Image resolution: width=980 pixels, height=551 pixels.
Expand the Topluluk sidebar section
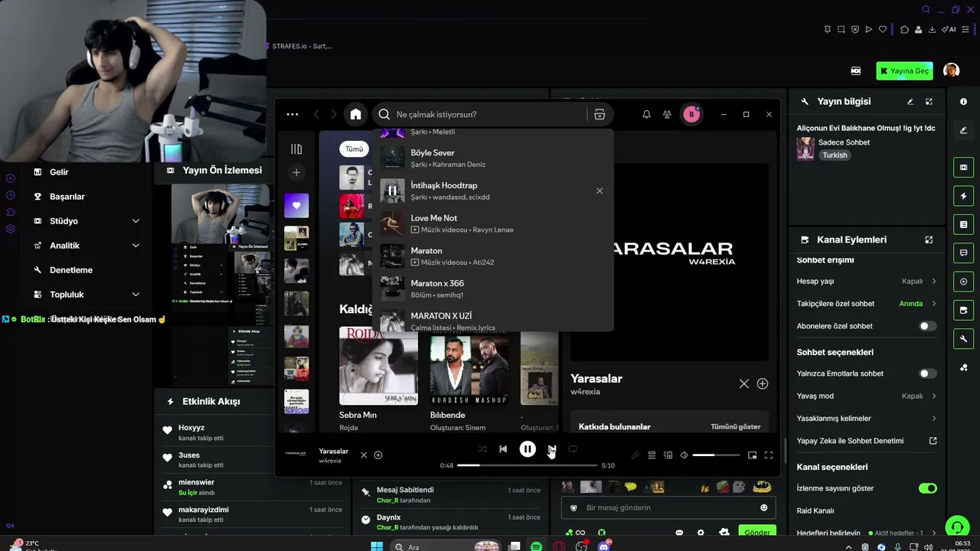tap(86, 295)
